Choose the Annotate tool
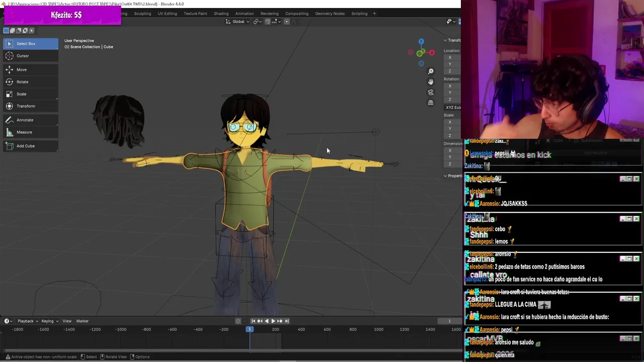Viewport: 644px width, 362px height. [x=30, y=120]
